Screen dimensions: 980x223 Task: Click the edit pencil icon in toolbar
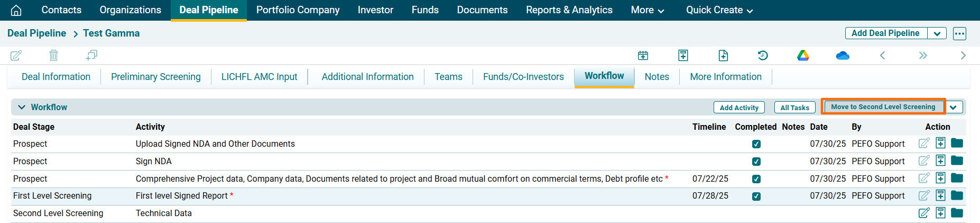click(16, 55)
